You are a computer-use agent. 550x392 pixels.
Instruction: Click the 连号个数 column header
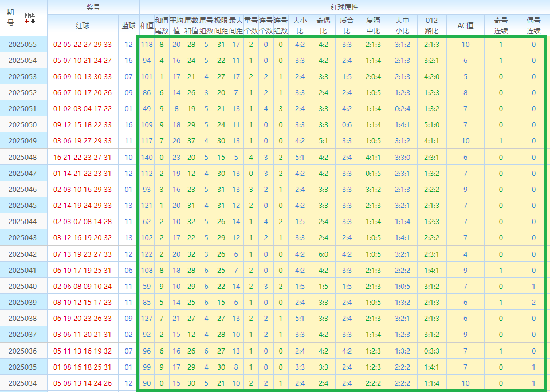click(265, 25)
